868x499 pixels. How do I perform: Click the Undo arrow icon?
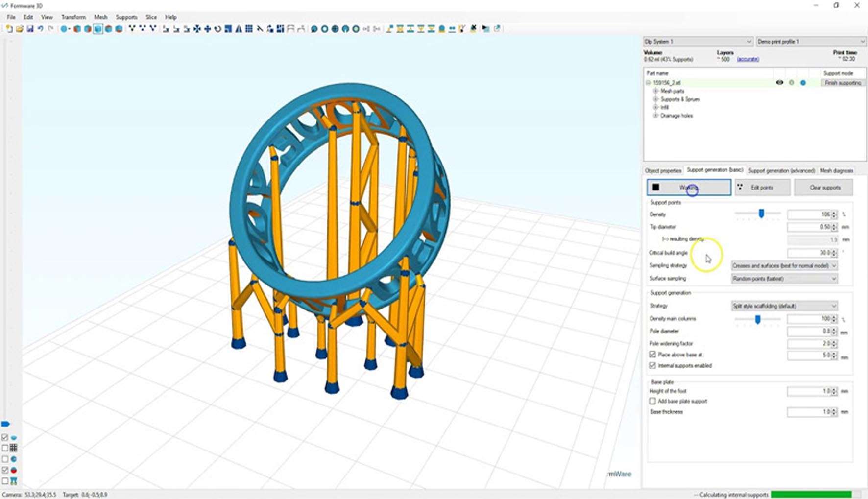(x=40, y=29)
